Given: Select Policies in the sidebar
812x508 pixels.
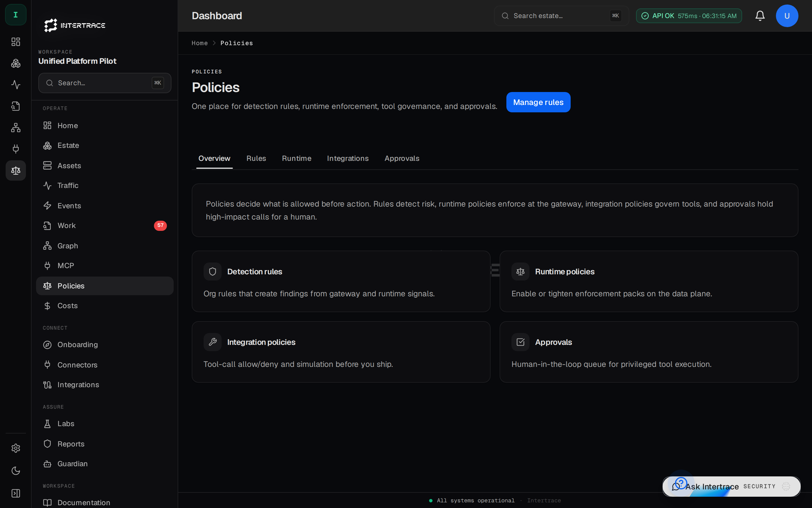Looking at the screenshot, I should coord(105,286).
